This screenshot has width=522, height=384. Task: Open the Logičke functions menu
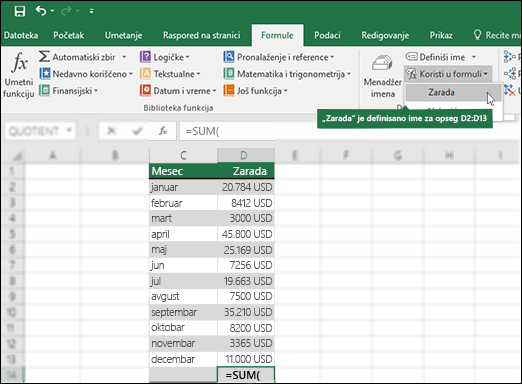pyautogui.click(x=165, y=57)
